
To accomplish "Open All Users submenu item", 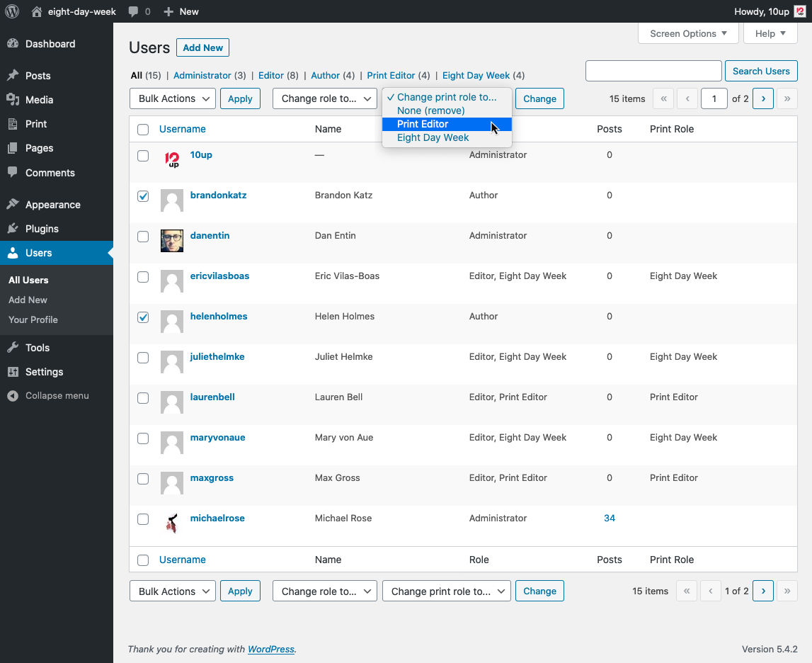I will point(28,280).
